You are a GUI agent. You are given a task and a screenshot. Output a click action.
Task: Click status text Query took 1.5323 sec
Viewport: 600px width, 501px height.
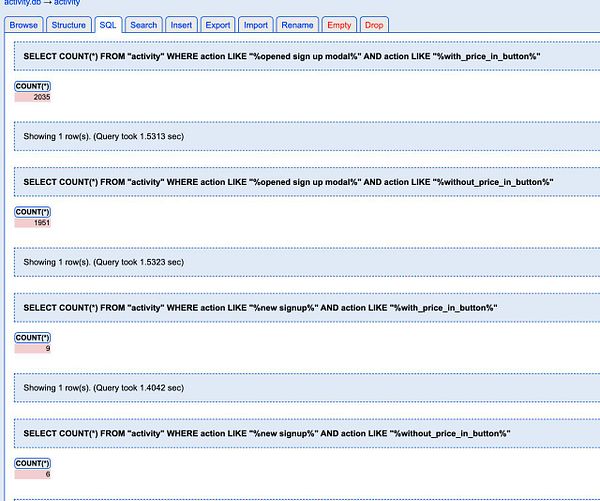coord(104,262)
